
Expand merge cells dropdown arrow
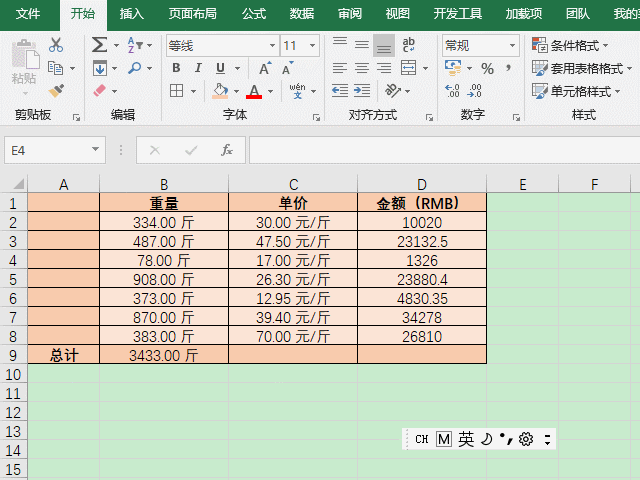click(425, 68)
